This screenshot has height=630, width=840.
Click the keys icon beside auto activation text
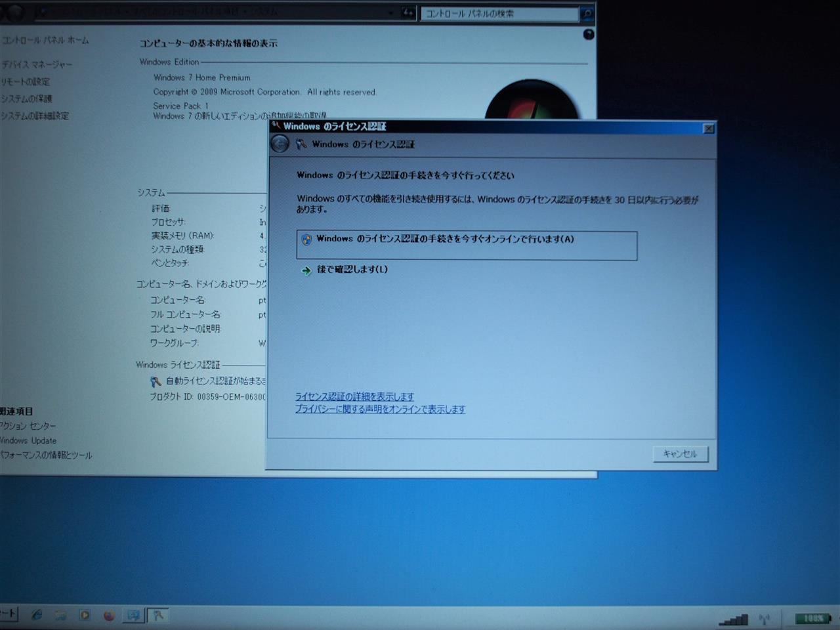(x=156, y=381)
